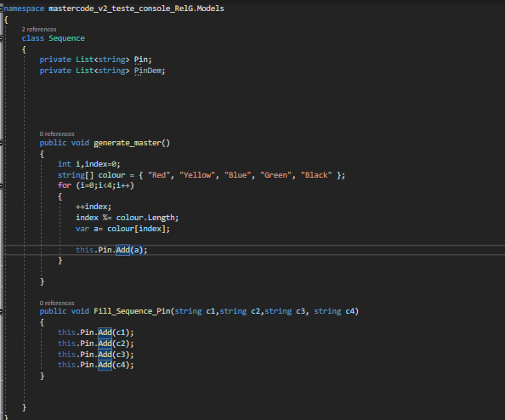Click the Fill_Sequence_Pin method name
Viewport: 505px width, 420px height.
tap(132, 311)
